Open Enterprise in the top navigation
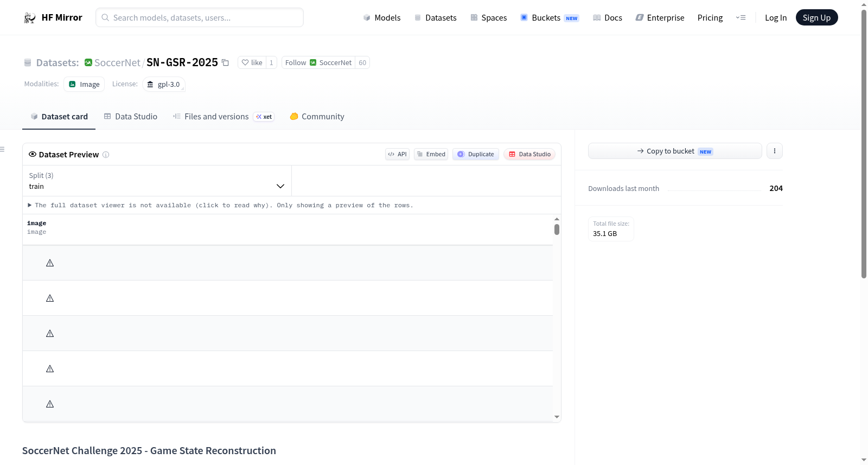The height and width of the screenshot is (465, 868). pos(660,18)
